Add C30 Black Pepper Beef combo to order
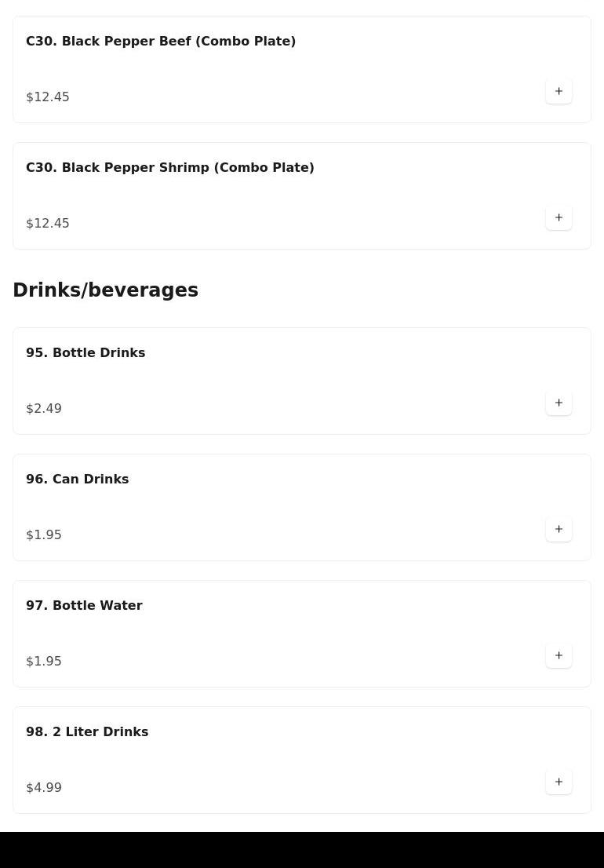 (x=559, y=91)
